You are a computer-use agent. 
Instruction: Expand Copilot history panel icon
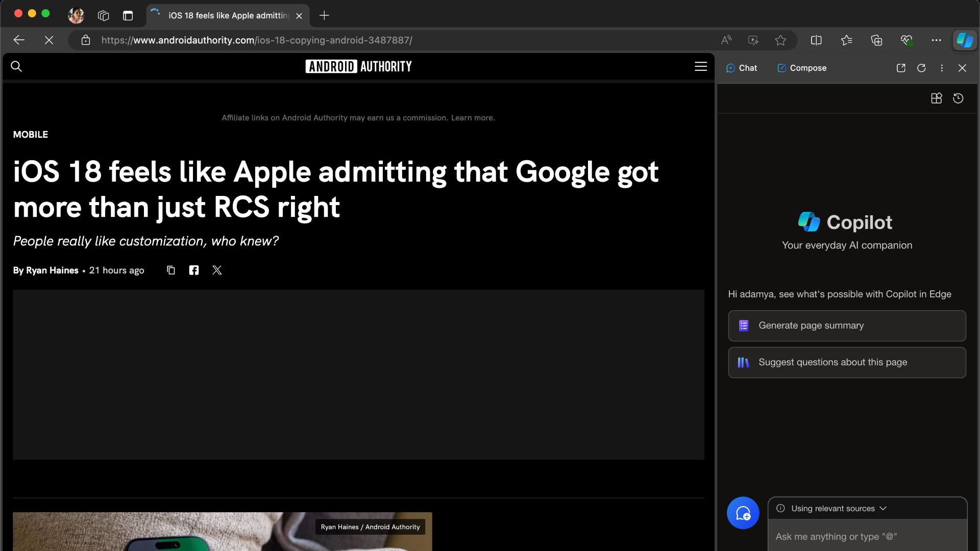pos(959,98)
